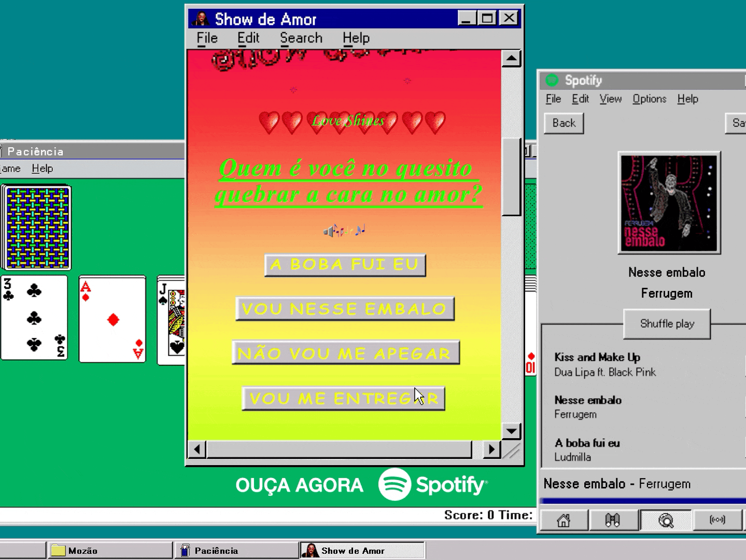Screen dimensions: 746x560
Task: Open Help menu in Show de Amor
Action: 356,38
